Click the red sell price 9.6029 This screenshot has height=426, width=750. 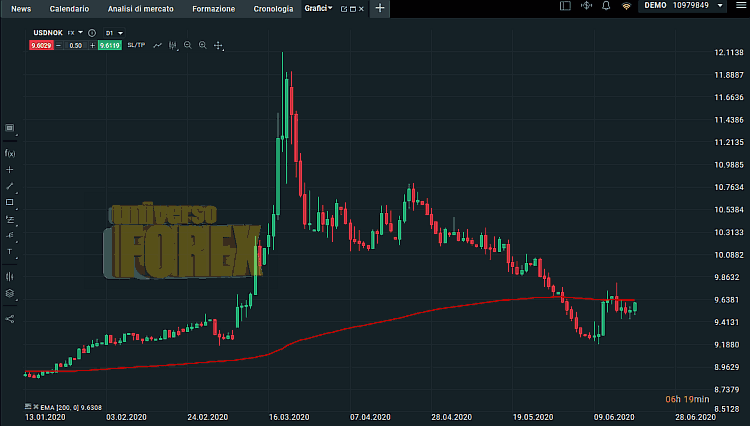pyautogui.click(x=42, y=45)
